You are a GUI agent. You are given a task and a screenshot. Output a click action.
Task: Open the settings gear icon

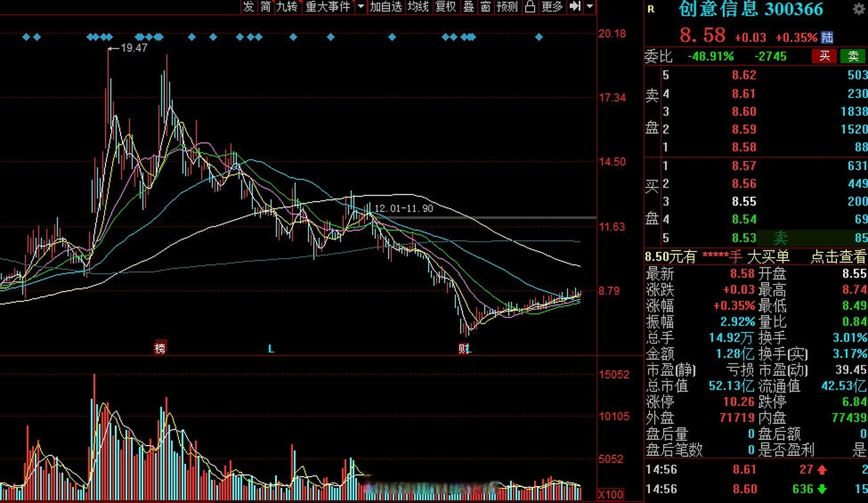pos(859,9)
